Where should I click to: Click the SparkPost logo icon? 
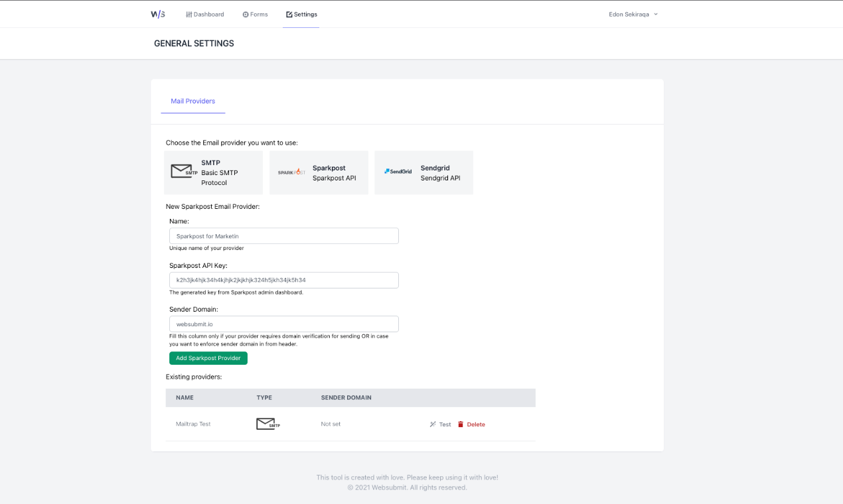click(x=291, y=172)
